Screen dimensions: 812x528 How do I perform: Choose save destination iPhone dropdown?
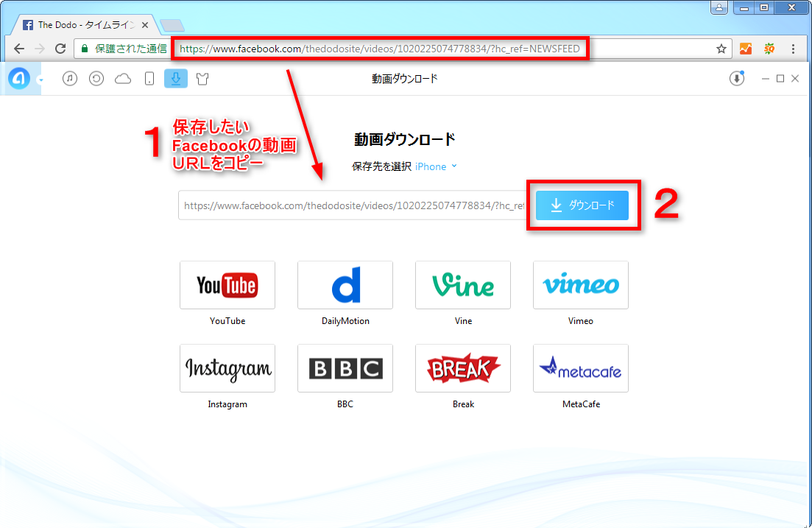pyautogui.click(x=436, y=166)
